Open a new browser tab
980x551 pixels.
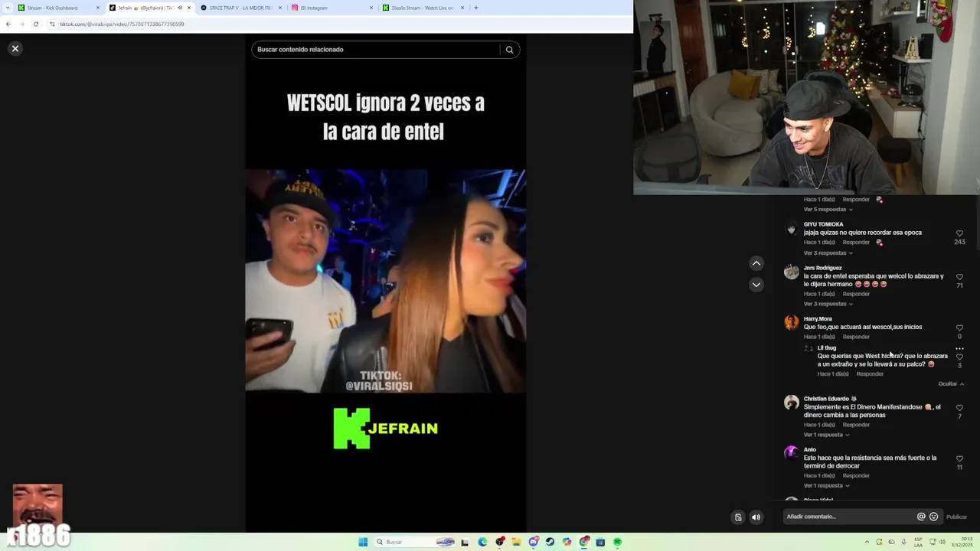(x=475, y=8)
